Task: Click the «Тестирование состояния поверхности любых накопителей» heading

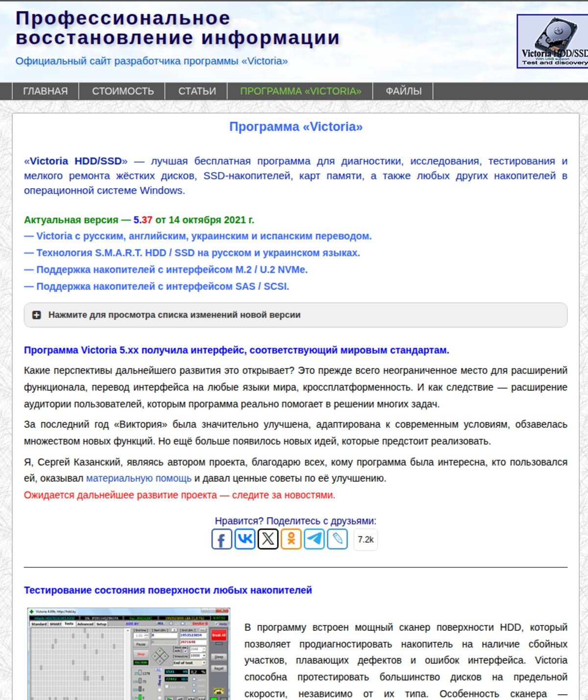Action: pyautogui.click(x=168, y=590)
